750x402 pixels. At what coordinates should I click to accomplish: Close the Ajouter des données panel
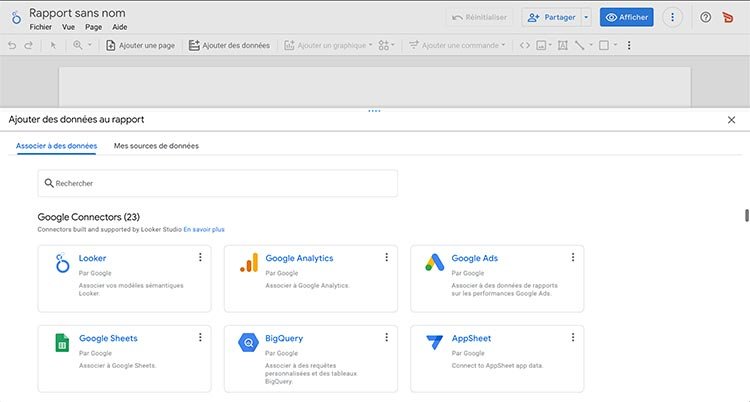(731, 120)
